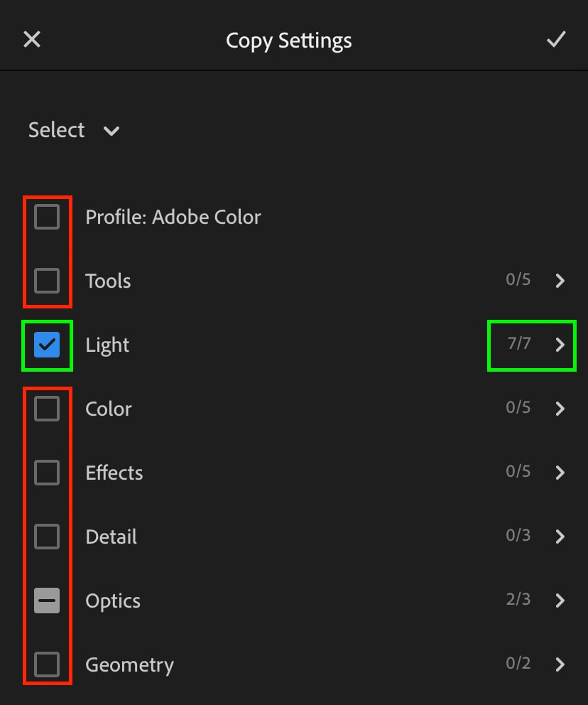Expand the Geometry group chevron

560,664
